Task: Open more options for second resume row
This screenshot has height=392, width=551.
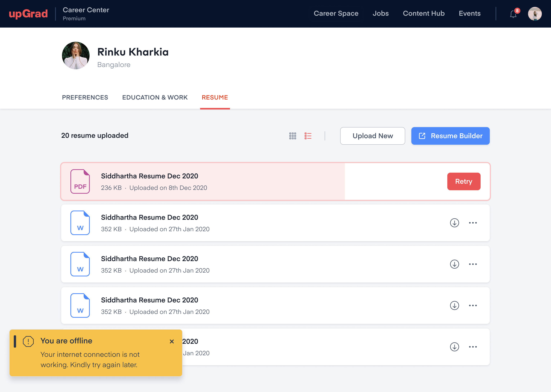Action: pos(473,223)
